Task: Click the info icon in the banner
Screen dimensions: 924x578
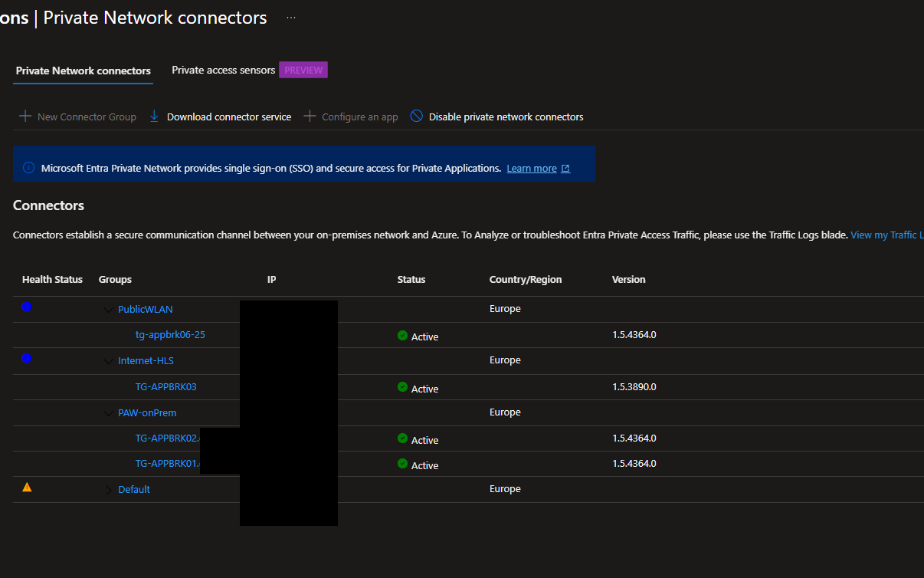Action: click(x=28, y=167)
